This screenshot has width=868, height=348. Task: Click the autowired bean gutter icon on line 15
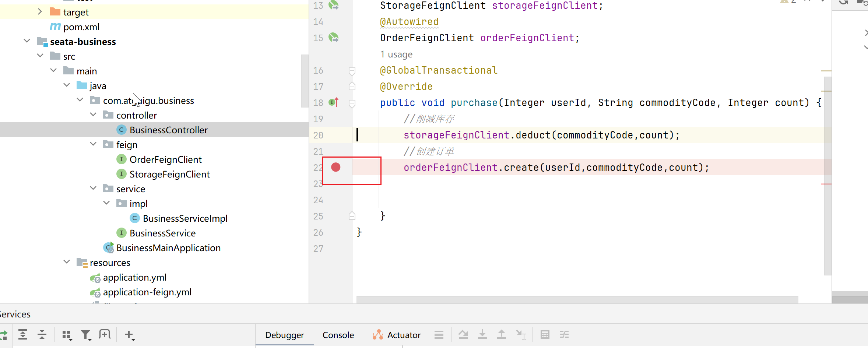[x=334, y=38]
